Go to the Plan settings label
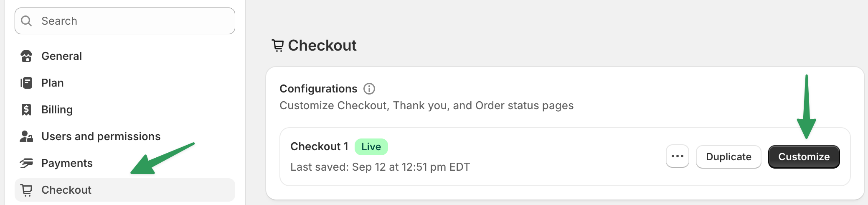 click(x=53, y=83)
